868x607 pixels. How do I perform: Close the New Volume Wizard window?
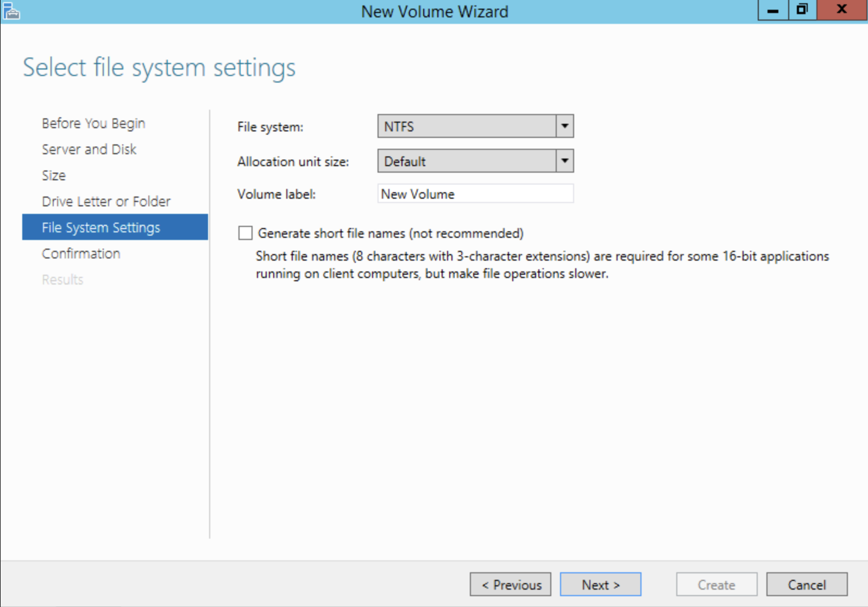842,10
